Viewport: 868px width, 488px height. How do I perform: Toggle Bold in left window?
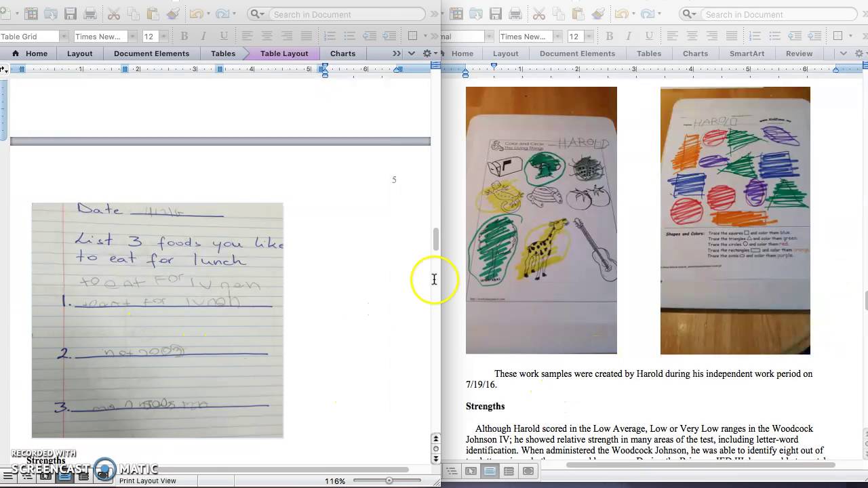[x=184, y=36]
